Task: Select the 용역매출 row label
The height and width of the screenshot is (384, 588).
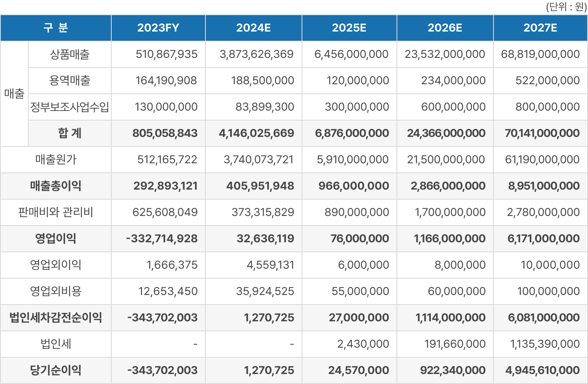Action: click(69, 81)
